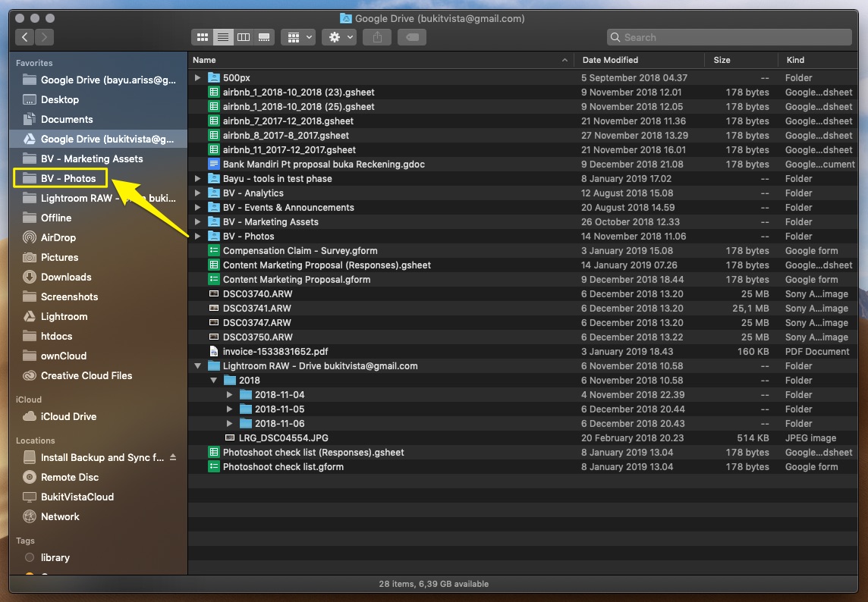Viewport: 868px width, 602px height.
Task: Open BV - Photos sidebar favorite
Action: click(x=61, y=178)
